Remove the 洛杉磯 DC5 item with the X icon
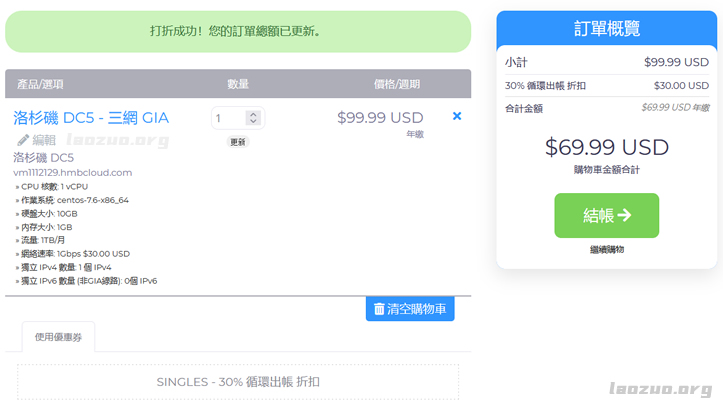The image size is (723, 404). (457, 116)
